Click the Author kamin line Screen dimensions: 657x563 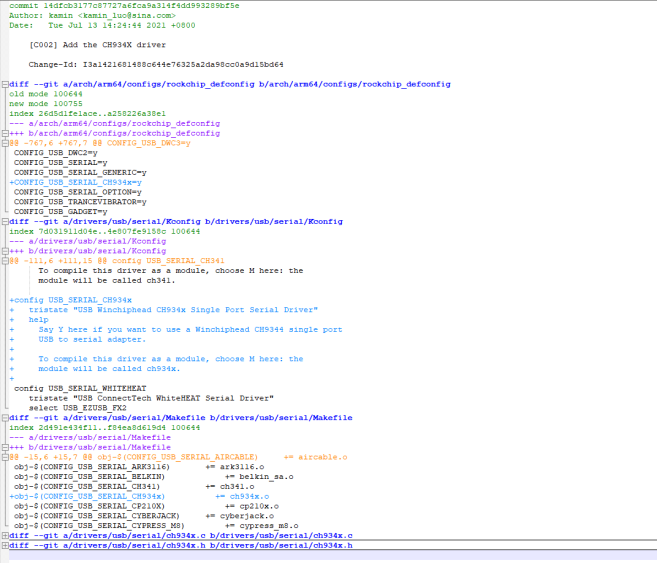click(x=92, y=15)
